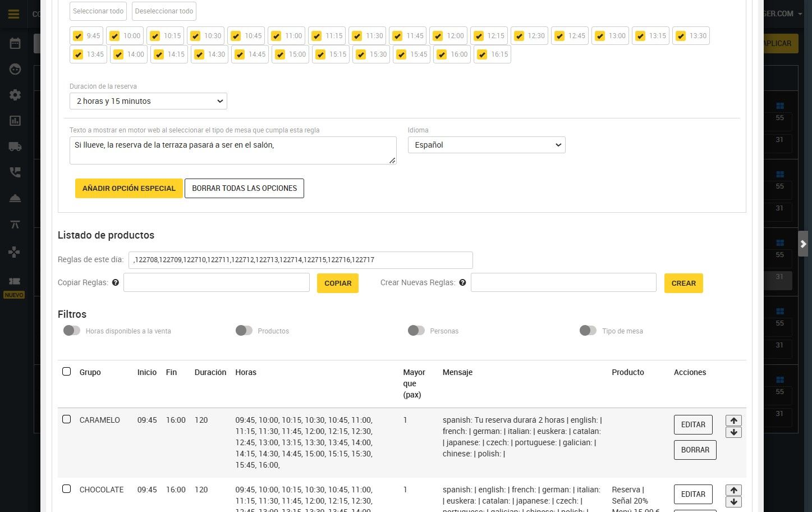Move CARAMELO rule up with arrow

(x=733, y=420)
